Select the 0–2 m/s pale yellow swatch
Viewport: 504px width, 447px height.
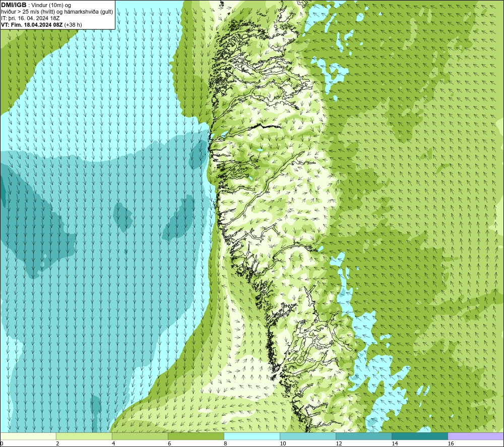28,436
